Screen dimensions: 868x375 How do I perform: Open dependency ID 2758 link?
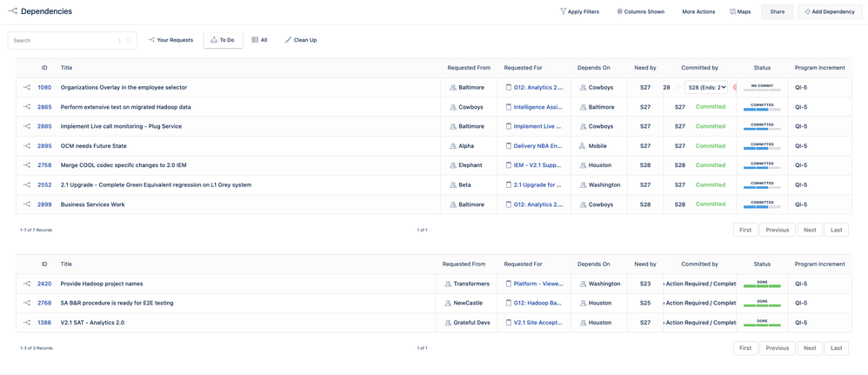(44, 165)
